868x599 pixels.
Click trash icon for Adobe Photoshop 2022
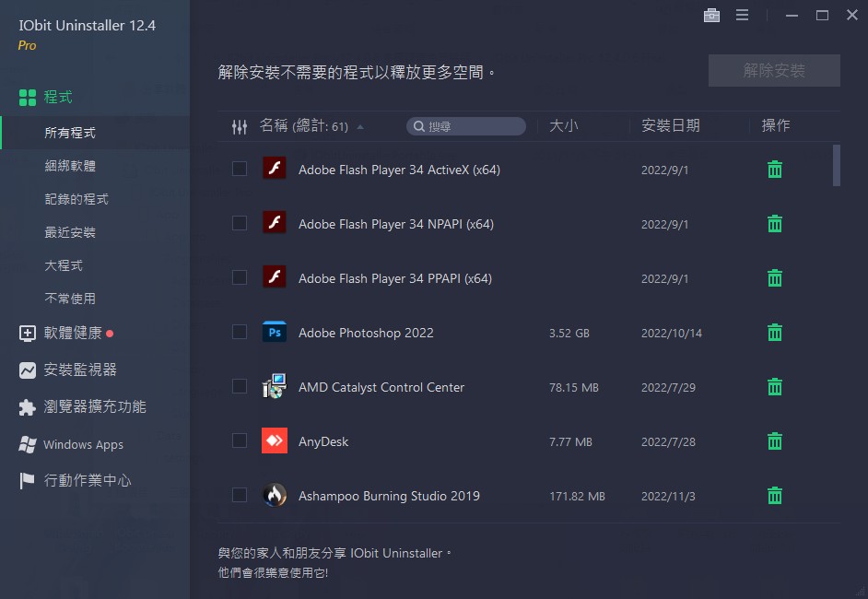click(774, 332)
